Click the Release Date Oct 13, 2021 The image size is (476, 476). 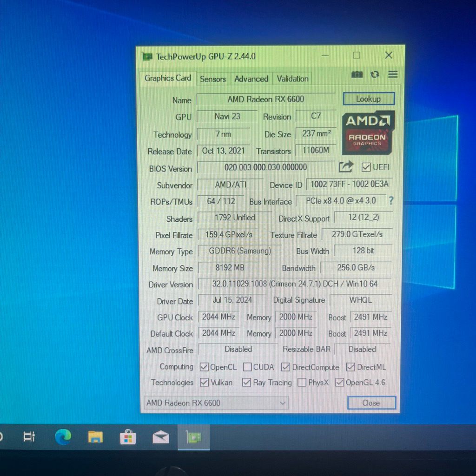pos(223,151)
